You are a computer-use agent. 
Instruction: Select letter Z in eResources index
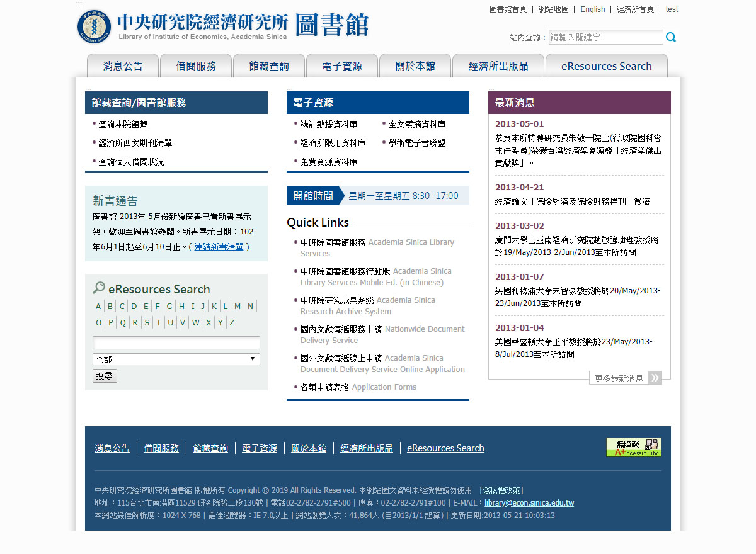click(232, 323)
